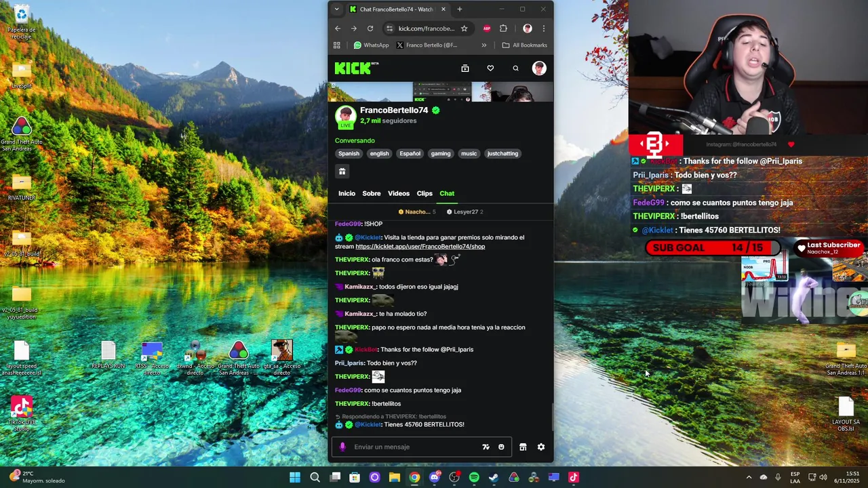Open chat settings gear
Image resolution: width=868 pixels, height=488 pixels.
click(541, 447)
